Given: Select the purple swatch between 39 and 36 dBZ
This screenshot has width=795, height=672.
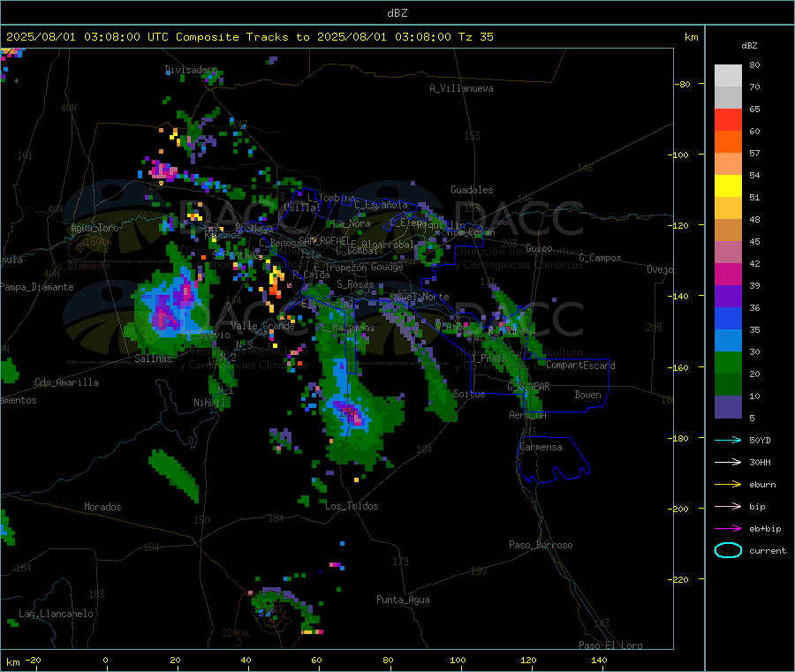Looking at the screenshot, I should tap(728, 297).
